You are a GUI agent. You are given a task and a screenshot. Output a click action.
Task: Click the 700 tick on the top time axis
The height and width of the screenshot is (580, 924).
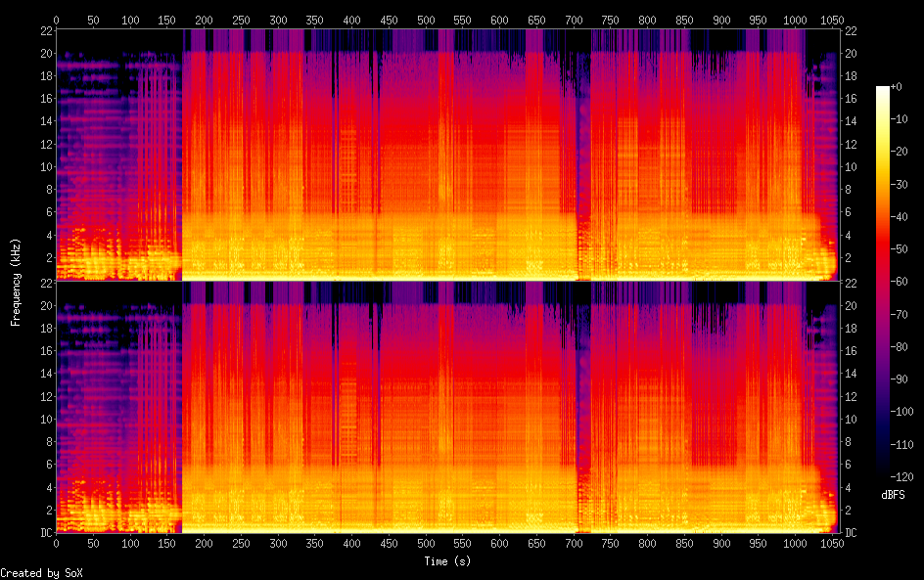(x=574, y=20)
